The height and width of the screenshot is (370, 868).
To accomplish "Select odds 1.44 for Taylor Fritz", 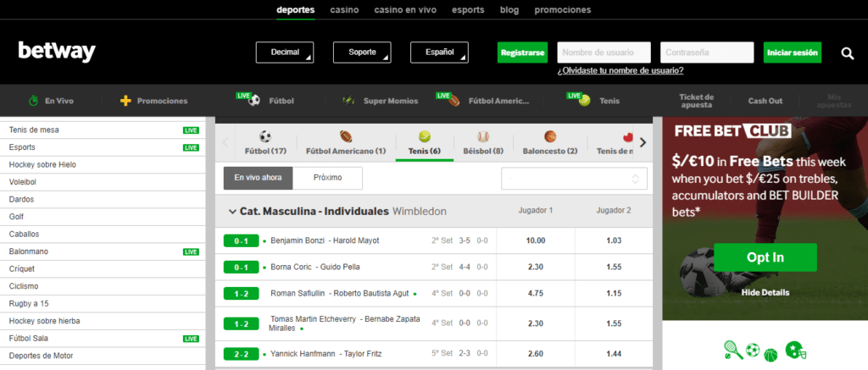I will [614, 353].
